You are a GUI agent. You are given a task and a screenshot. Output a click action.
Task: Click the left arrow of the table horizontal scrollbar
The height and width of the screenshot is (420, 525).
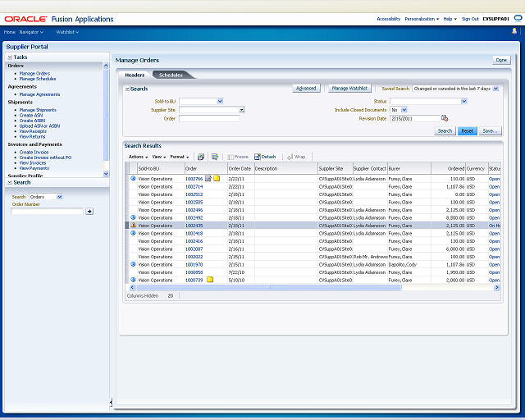click(x=132, y=287)
